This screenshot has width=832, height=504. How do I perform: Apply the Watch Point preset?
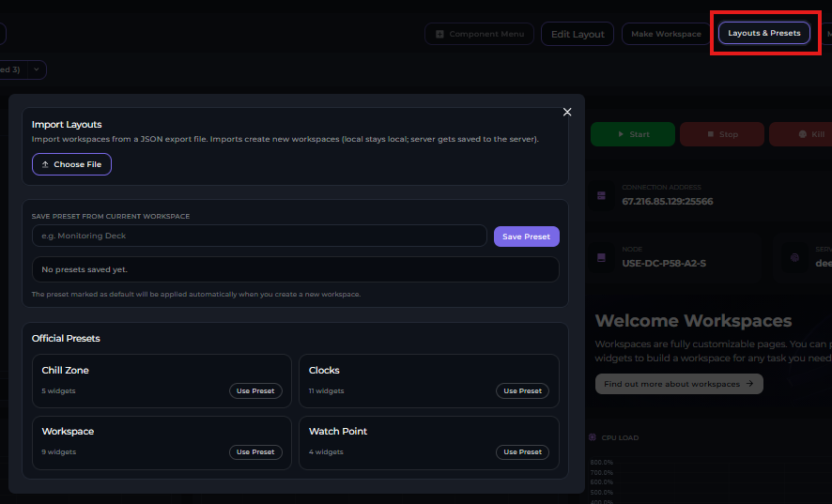(x=522, y=451)
